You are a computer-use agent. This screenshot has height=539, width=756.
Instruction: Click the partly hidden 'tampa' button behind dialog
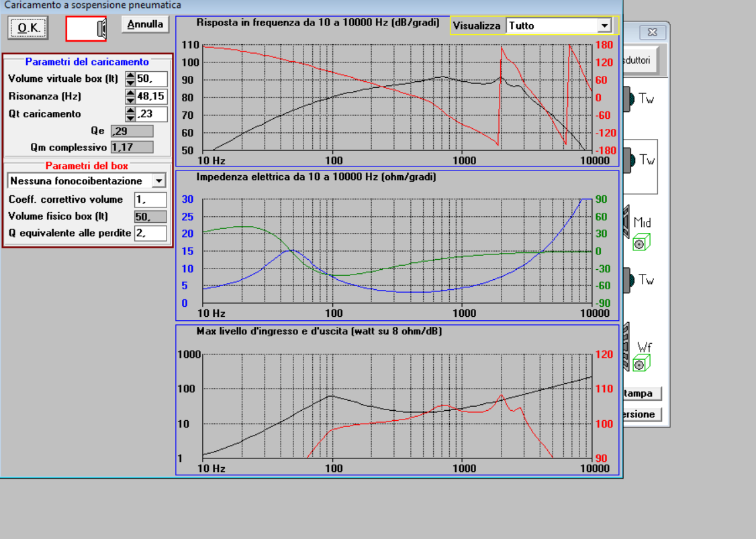pos(643,393)
